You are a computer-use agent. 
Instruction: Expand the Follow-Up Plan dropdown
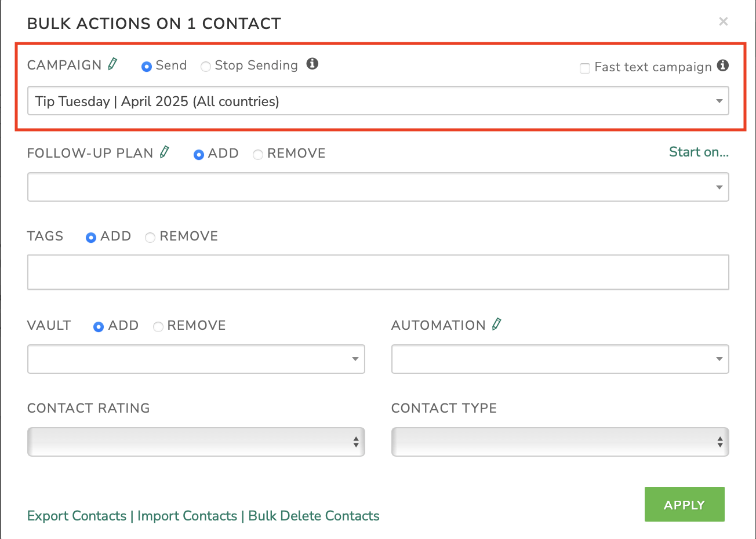tap(378, 187)
